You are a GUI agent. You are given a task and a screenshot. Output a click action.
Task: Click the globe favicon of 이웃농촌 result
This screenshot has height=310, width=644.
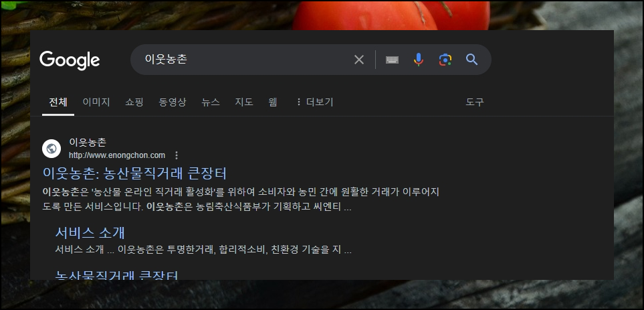(x=51, y=149)
